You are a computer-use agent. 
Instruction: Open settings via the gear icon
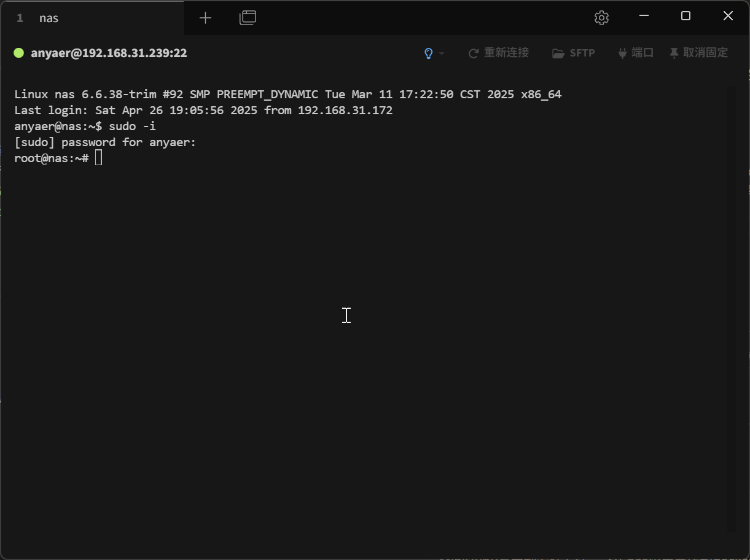pyautogui.click(x=601, y=18)
